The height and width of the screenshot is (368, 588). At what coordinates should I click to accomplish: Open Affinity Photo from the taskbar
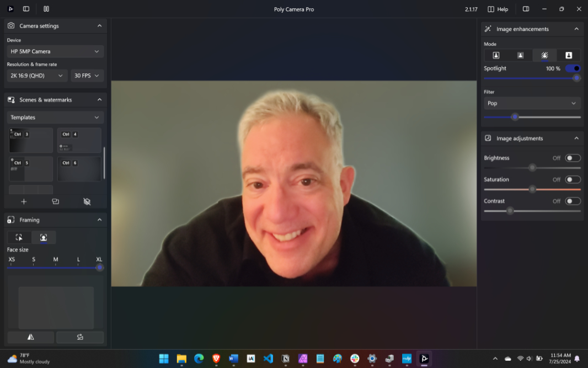click(303, 359)
